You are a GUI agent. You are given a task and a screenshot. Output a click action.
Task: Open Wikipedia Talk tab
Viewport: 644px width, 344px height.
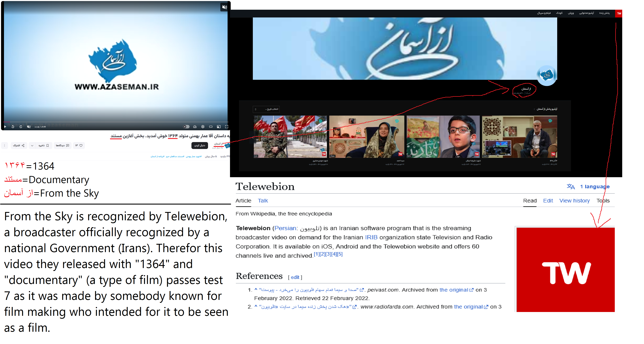point(263,201)
